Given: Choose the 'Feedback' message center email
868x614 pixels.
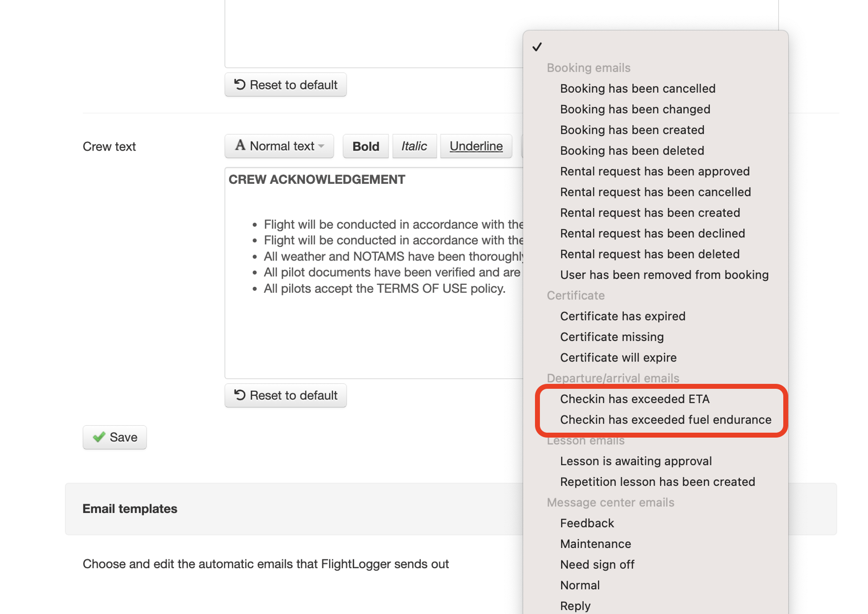Looking at the screenshot, I should click(586, 523).
